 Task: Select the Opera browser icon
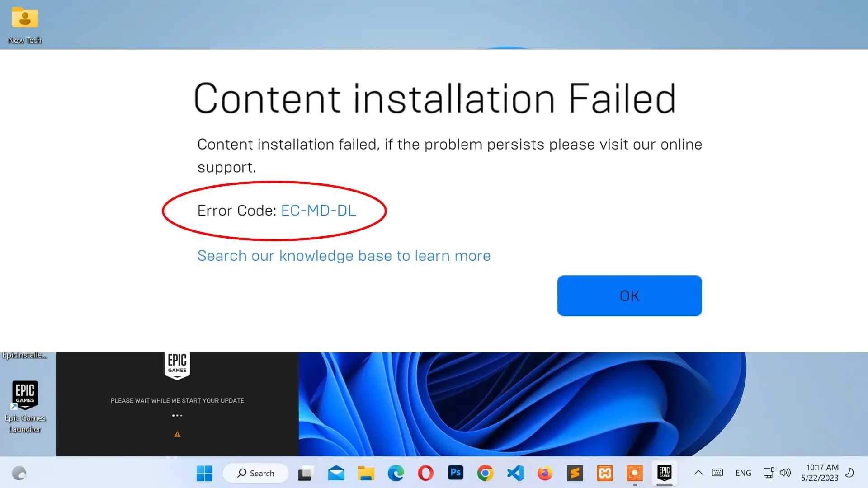pyautogui.click(x=425, y=473)
